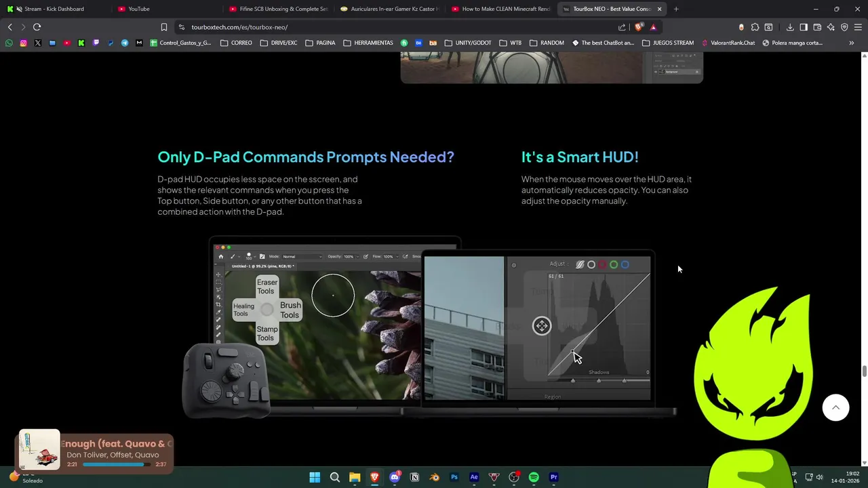
Task: Switch to Fifine SC8 Unboxing tab
Action: (x=279, y=9)
